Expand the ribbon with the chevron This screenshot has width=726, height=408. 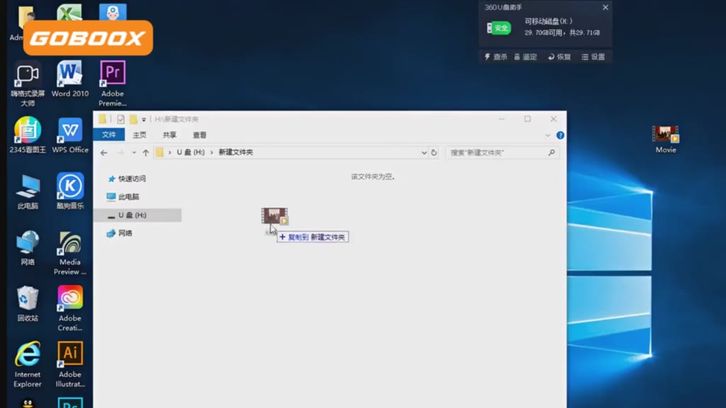click(548, 135)
